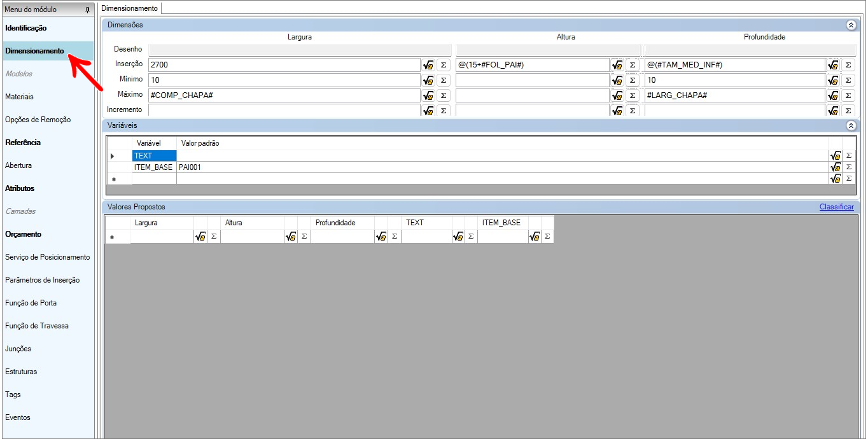Click the PAI001 default value cell
The width and height of the screenshot is (868, 441).
pyautogui.click(x=503, y=167)
